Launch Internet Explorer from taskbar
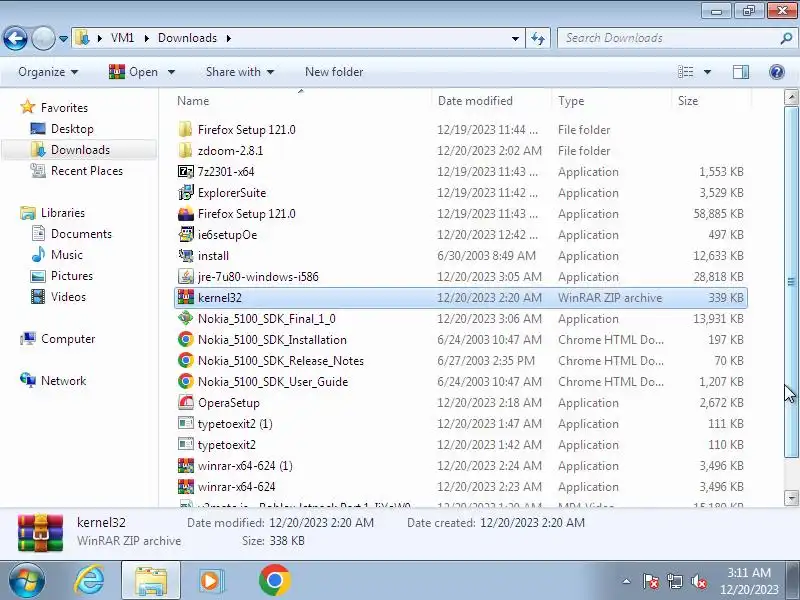The height and width of the screenshot is (600, 800). coord(90,581)
